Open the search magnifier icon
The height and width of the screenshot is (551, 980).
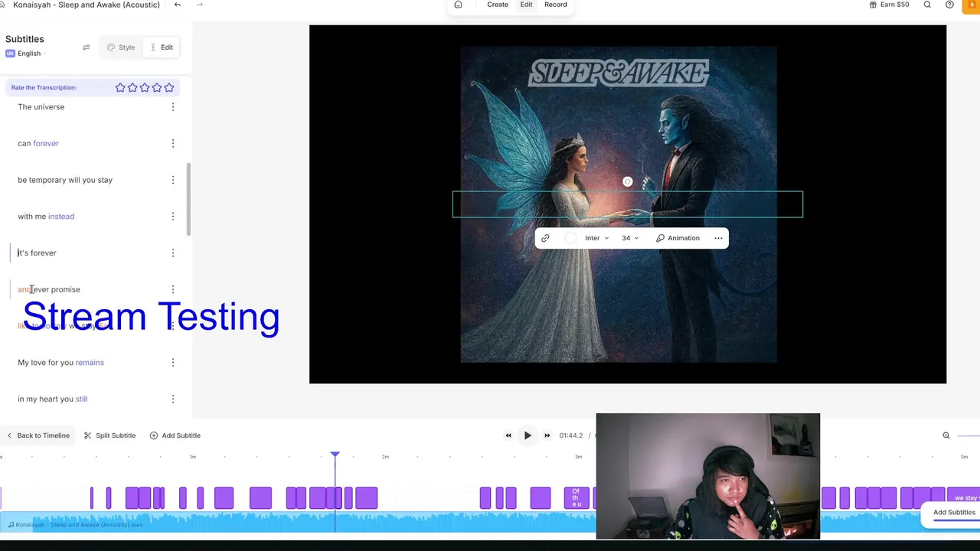pyautogui.click(x=927, y=5)
